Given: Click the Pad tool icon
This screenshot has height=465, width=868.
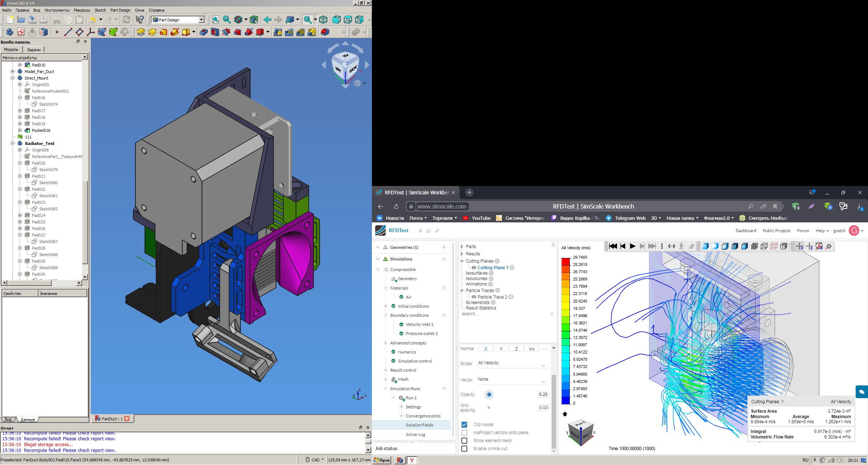Looking at the screenshot, I should click(141, 32).
